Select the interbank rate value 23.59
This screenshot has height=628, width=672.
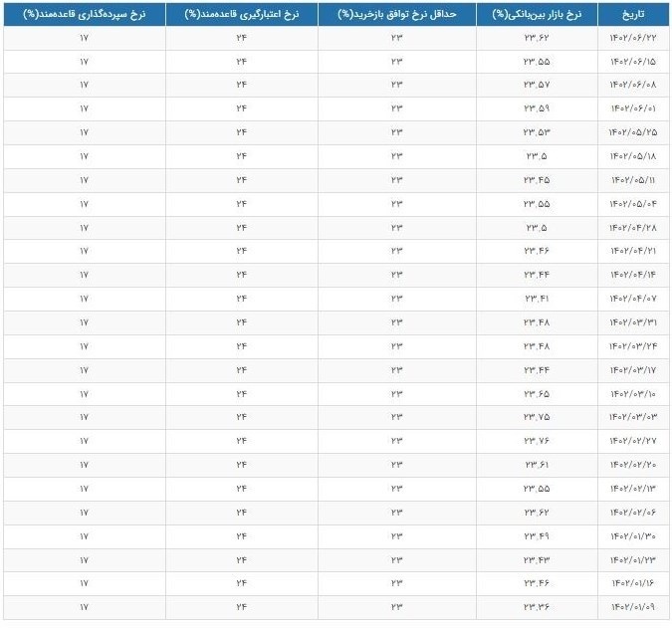pyautogui.click(x=537, y=108)
